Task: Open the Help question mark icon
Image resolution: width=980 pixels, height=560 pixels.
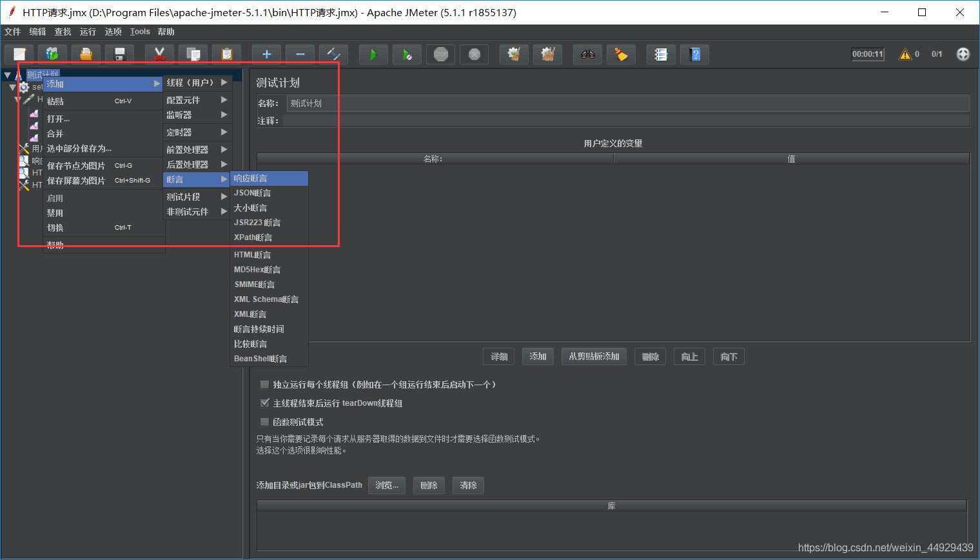Action: 695,55
